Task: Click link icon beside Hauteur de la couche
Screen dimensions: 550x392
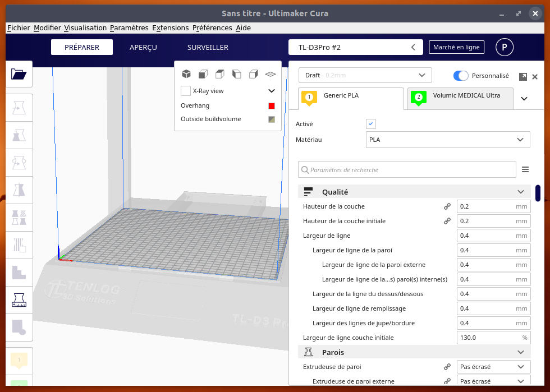Action: 447,206
